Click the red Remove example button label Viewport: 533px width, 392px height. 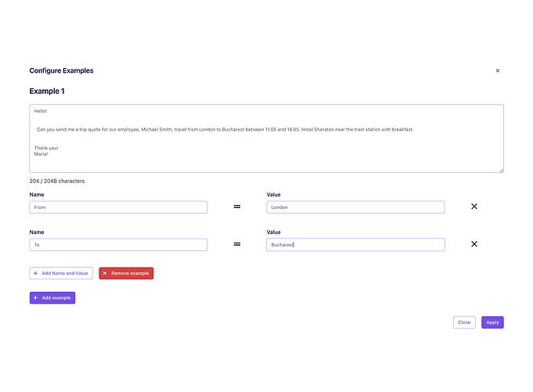click(130, 273)
